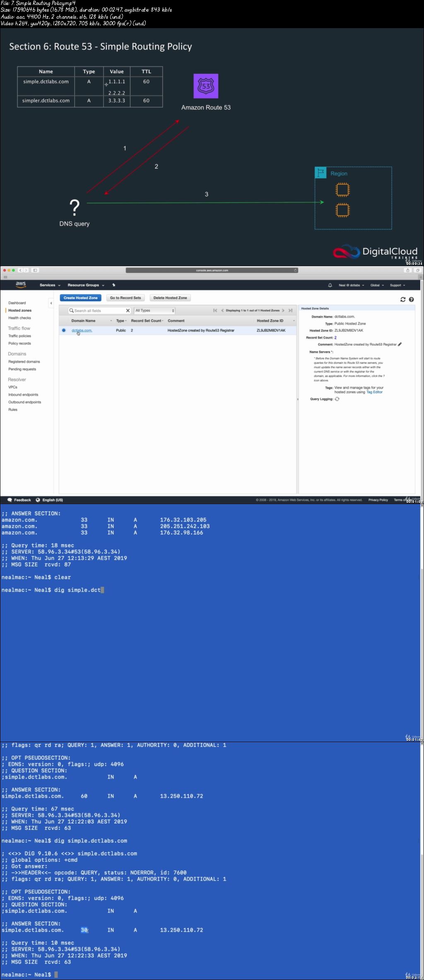Edit the comment with the pencil icon
The height and width of the screenshot is (980, 424).
[x=400, y=344]
